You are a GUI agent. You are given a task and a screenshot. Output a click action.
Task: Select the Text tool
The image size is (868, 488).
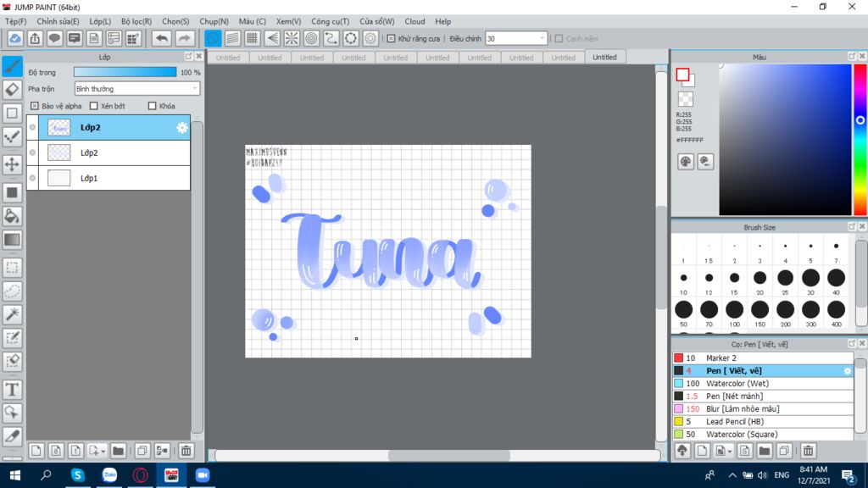(12, 390)
